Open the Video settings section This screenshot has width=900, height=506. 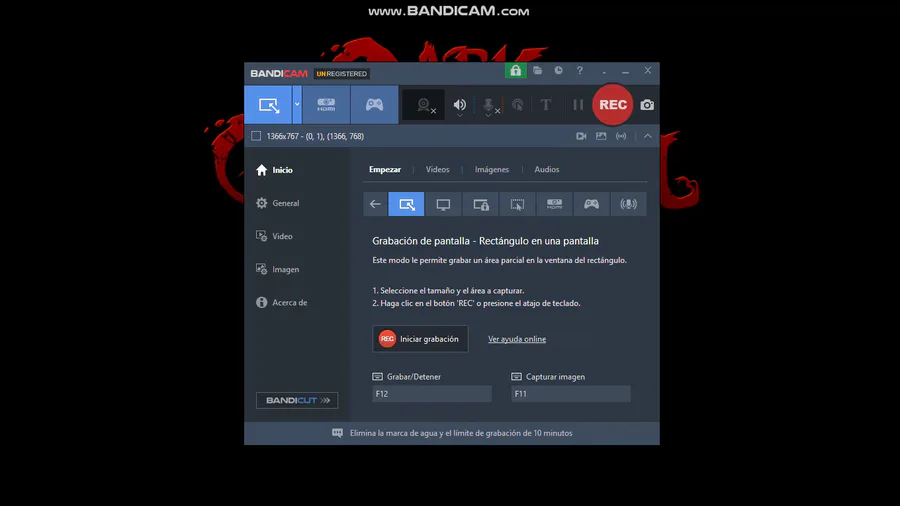click(x=274, y=236)
